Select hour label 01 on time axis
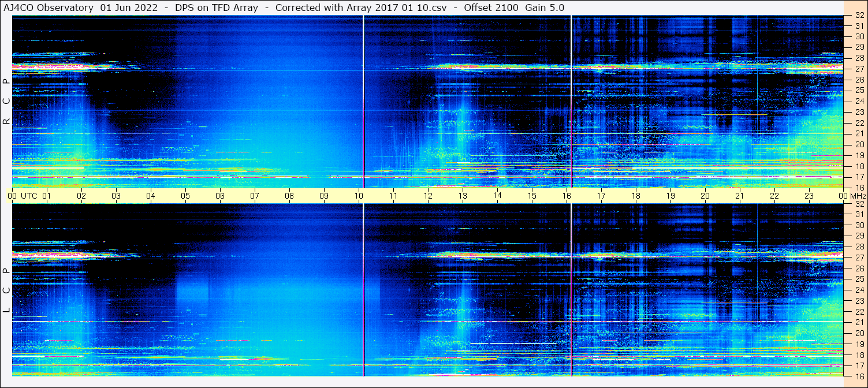 pyautogui.click(x=47, y=196)
